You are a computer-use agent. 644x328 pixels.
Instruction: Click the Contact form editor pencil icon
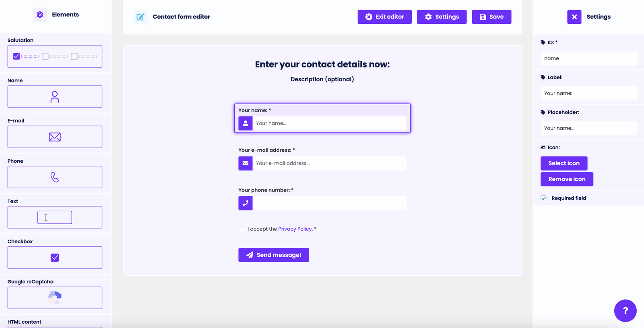tap(140, 17)
